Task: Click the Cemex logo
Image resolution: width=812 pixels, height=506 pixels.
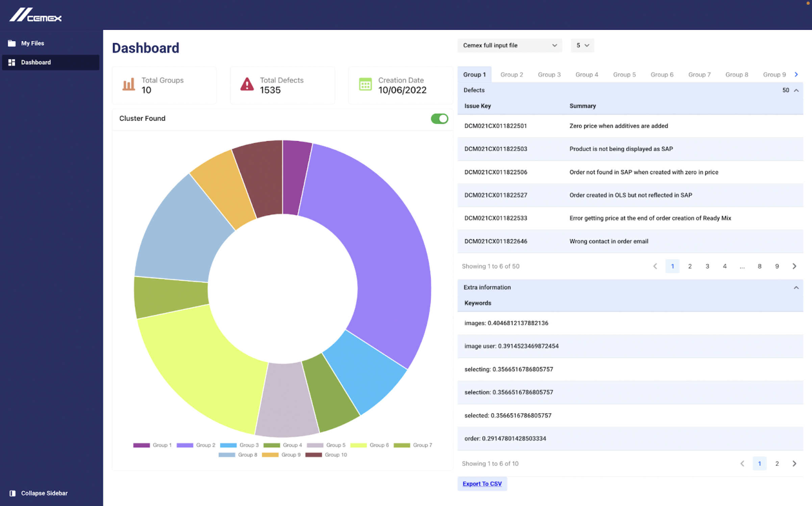Action: point(35,15)
